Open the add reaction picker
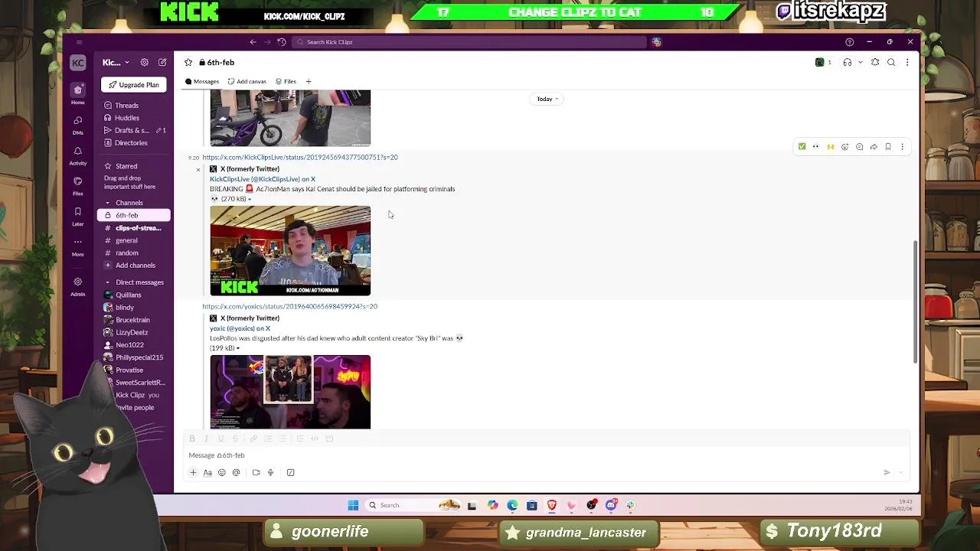 pos(844,147)
